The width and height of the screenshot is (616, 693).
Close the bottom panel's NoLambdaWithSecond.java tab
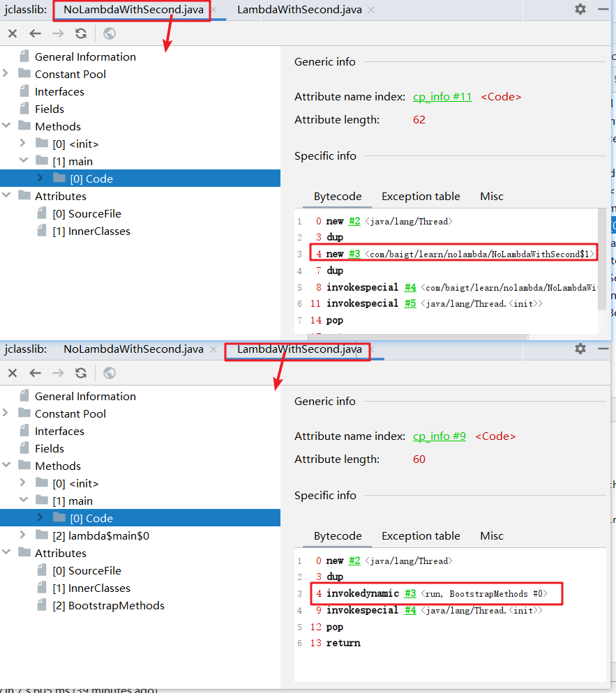213,349
